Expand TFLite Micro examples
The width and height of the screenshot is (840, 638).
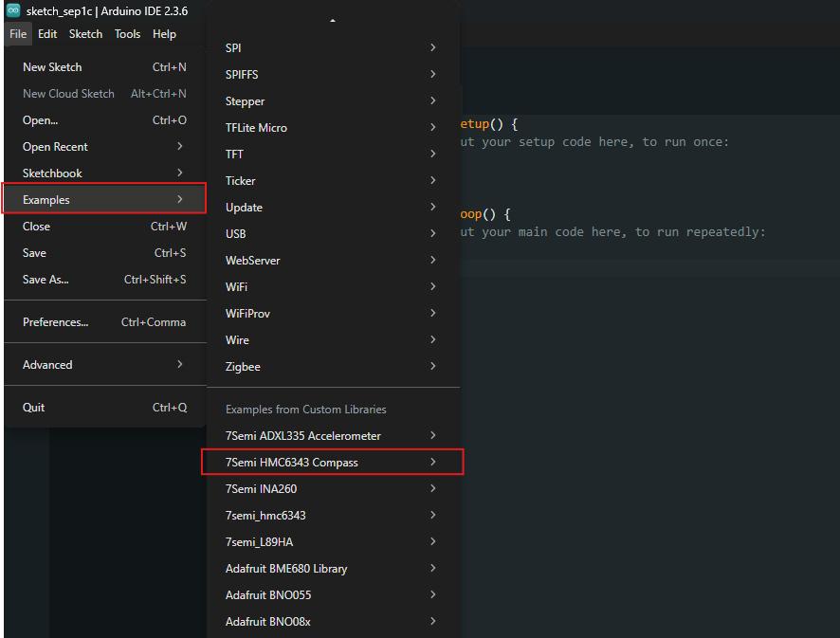333,127
